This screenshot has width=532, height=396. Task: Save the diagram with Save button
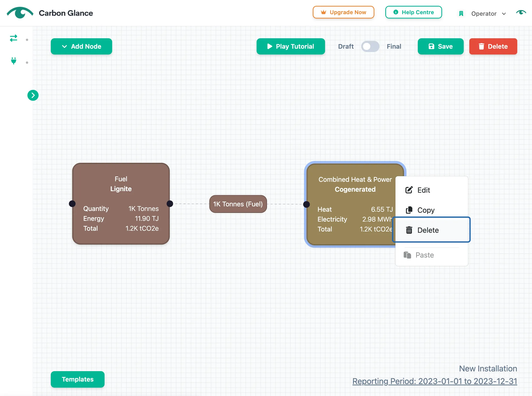click(x=441, y=46)
